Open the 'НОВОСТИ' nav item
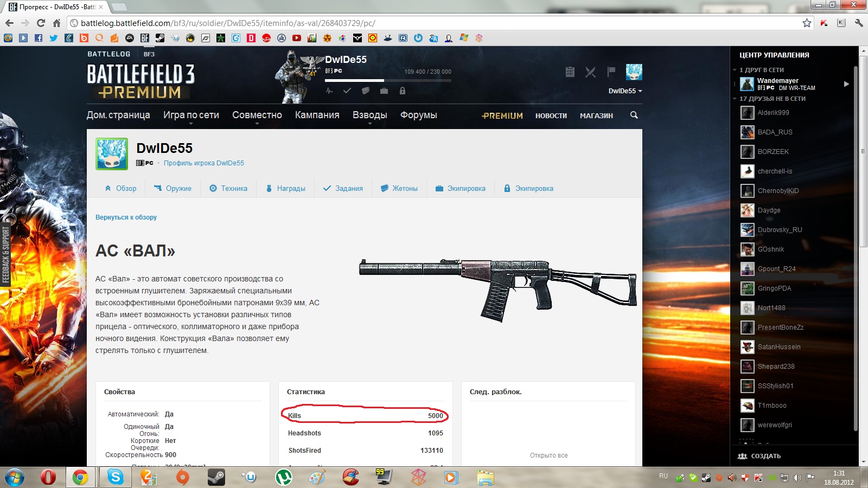868x488 pixels. (x=551, y=115)
